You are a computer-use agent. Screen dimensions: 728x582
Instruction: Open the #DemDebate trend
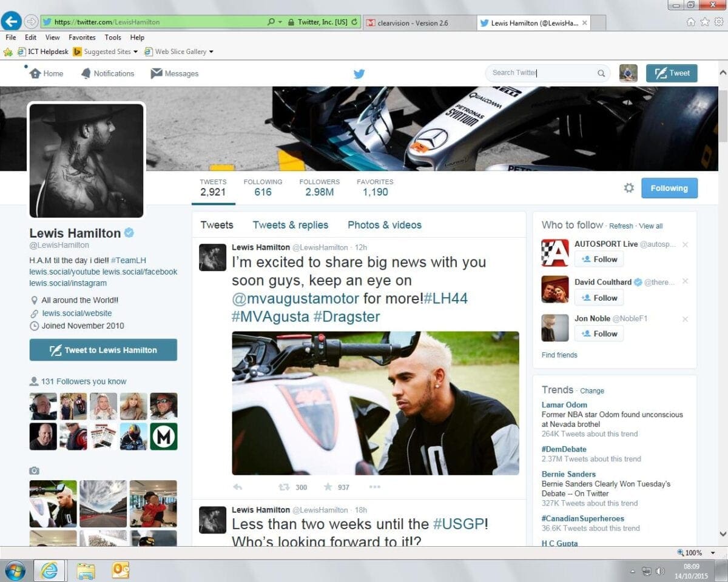click(x=564, y=449)
